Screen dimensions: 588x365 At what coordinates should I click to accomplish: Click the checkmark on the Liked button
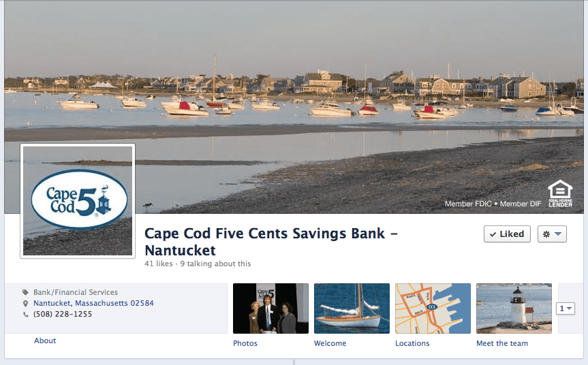click(493, 234)
